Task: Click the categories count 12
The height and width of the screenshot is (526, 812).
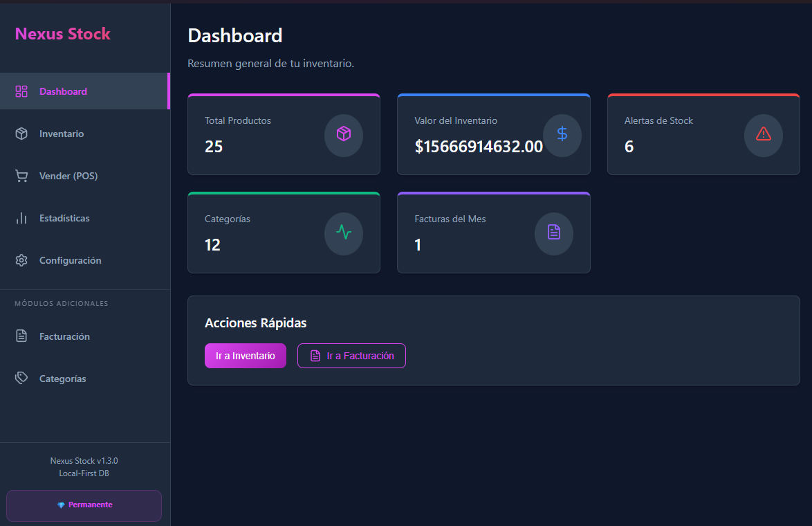Action: coord(213,244)
